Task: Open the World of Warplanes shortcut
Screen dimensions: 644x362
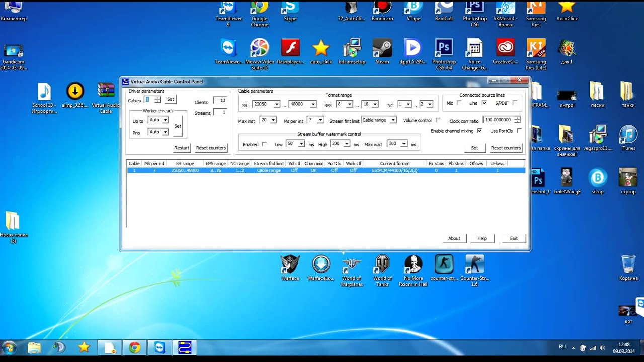Action: [352, 270]
